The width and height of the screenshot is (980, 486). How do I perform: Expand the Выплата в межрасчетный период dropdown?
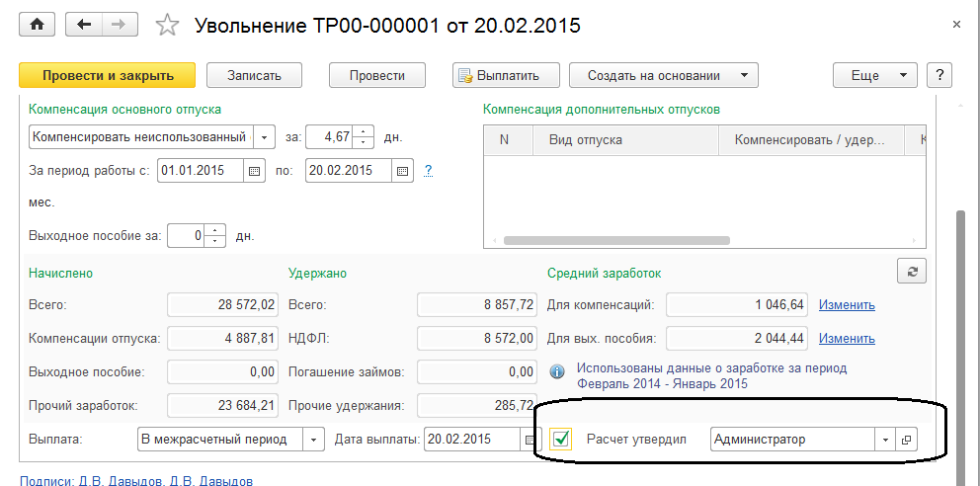(313, 440)
